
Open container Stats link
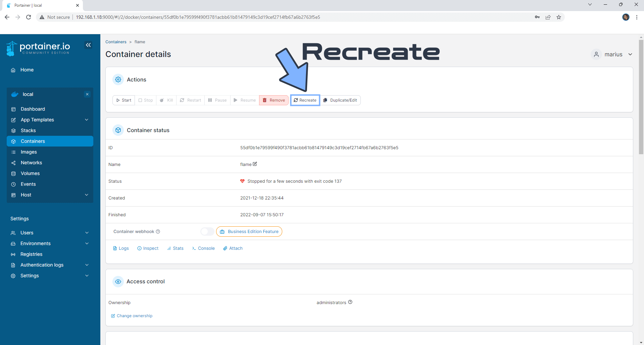point(175,248)
